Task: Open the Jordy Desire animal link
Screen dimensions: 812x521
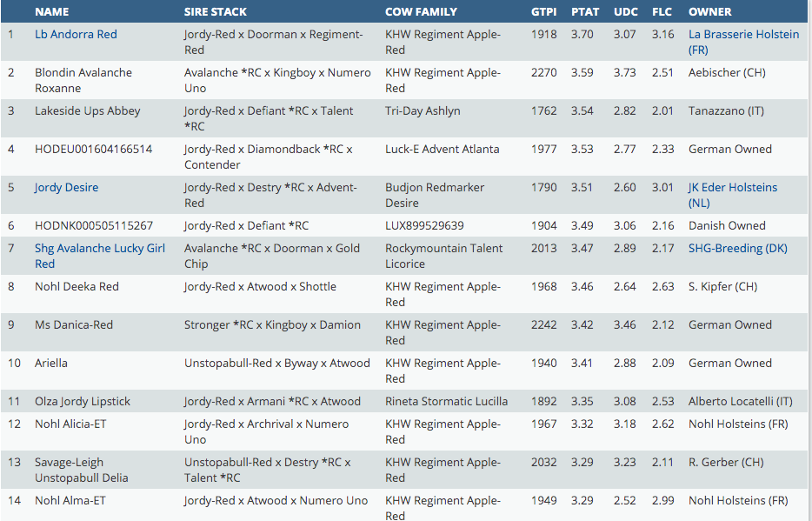Action: click(x=66, y=188)
